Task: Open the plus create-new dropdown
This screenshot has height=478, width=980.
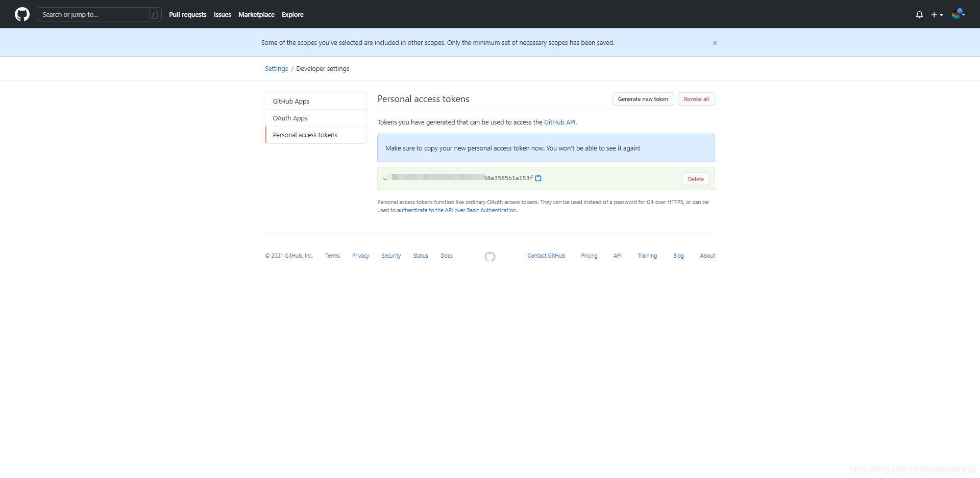Action: pyautogui.click(x=937, y=15)
